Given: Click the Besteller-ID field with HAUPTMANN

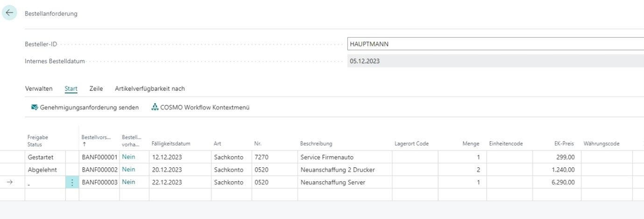Looking at the screenshot, I should coord(495,44).
